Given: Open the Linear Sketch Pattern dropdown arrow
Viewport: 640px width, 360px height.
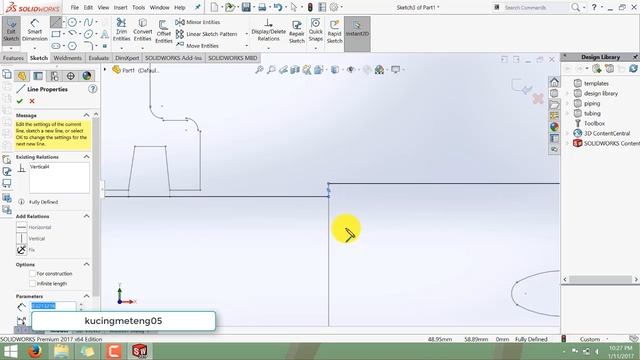Looking at the screenshot, I should (247, 34).
